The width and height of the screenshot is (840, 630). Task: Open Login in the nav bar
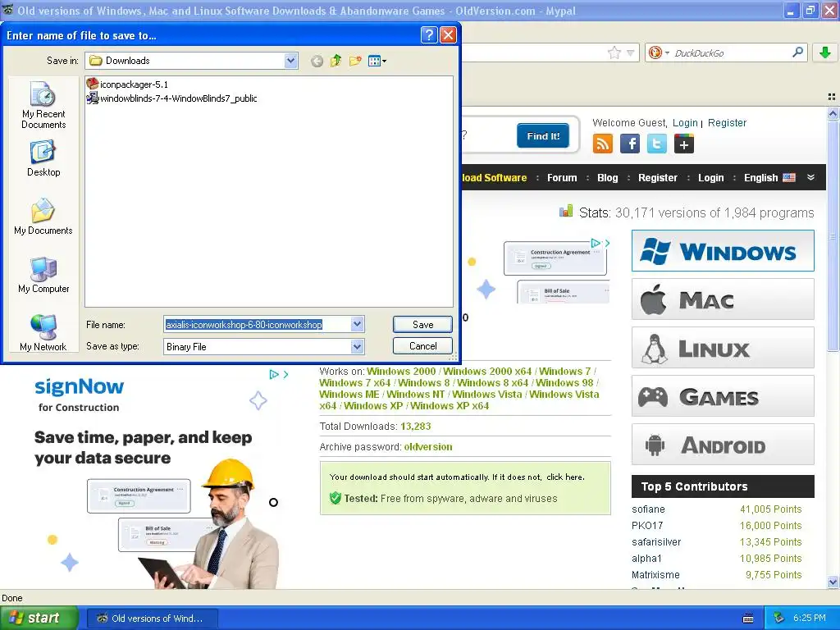click(x=711, y=178)
